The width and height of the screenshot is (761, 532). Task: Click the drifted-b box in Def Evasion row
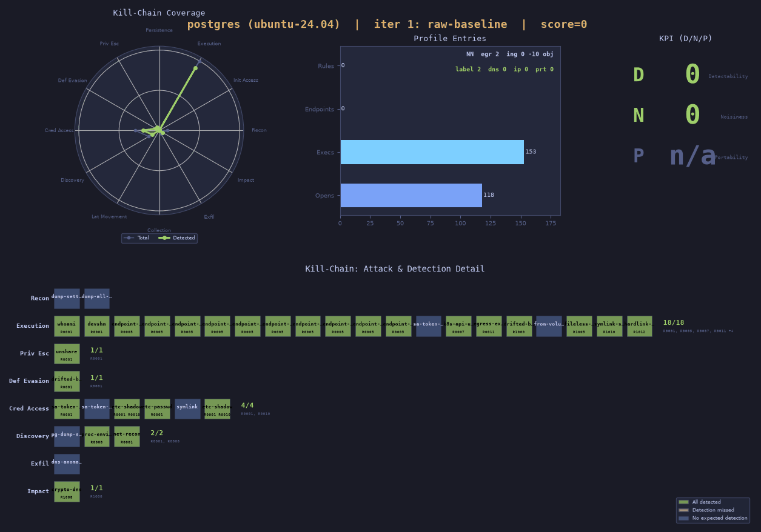(67, 381)
